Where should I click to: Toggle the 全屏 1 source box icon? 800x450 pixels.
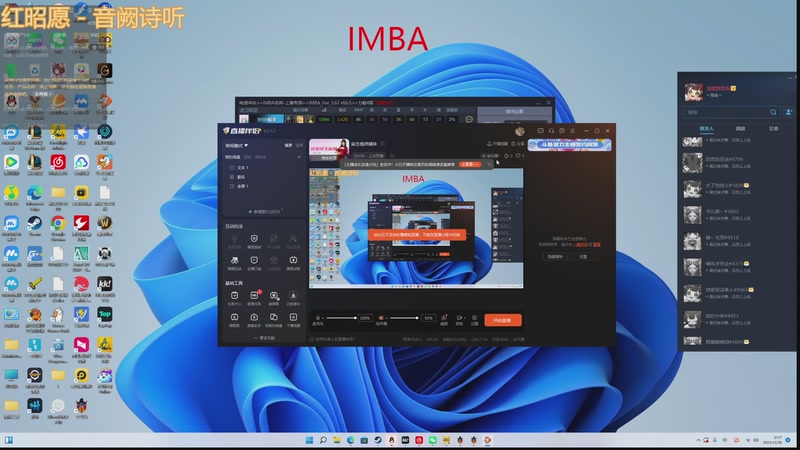[x=232, y=186]
